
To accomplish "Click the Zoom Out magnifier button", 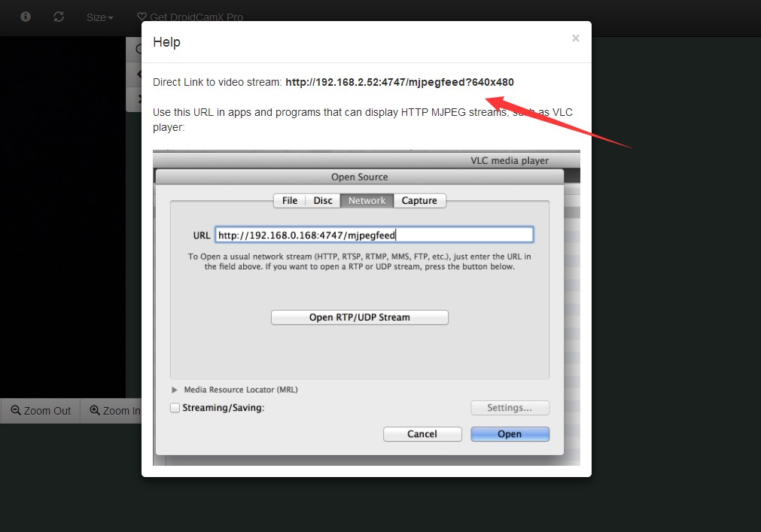I will (x=40, y=411).
